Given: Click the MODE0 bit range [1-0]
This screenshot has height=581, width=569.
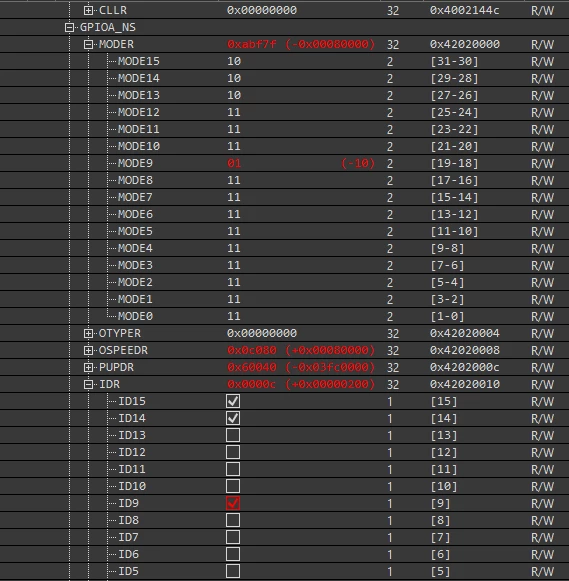Looking at the screenshot, I should tap(447, 316).
